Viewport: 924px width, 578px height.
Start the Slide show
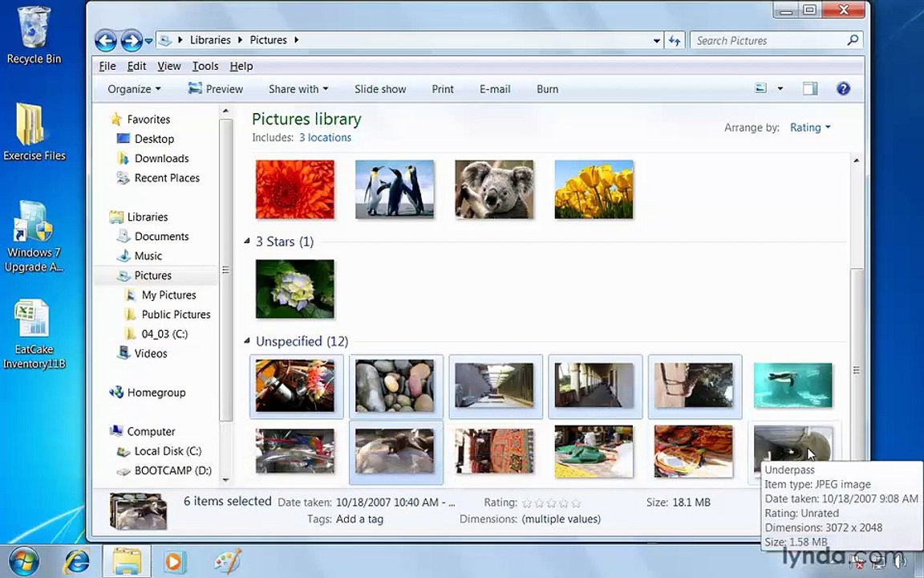[x=380, y=89]
